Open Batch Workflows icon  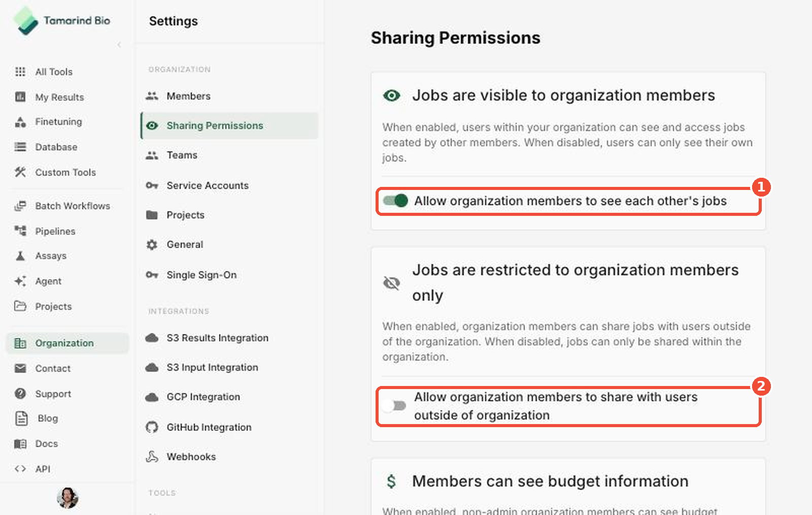pos(20,206)
